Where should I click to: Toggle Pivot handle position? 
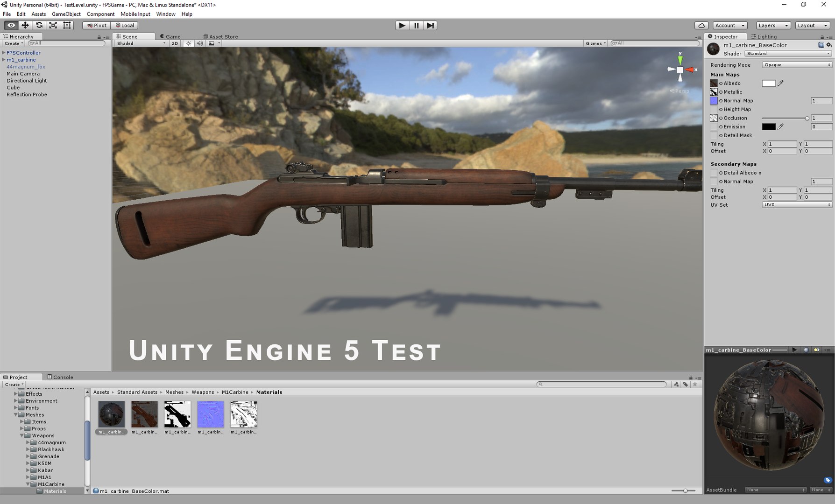(97, 25)
